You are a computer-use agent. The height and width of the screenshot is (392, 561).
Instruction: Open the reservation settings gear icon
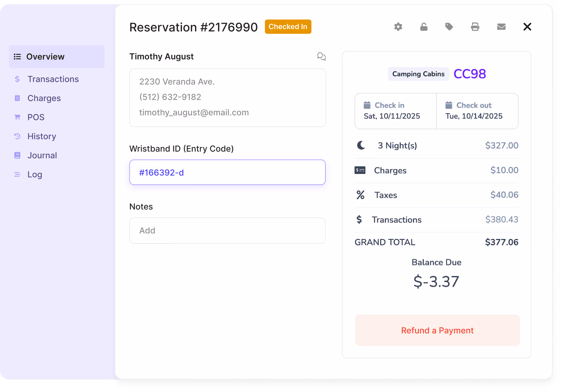click(398, 27)
